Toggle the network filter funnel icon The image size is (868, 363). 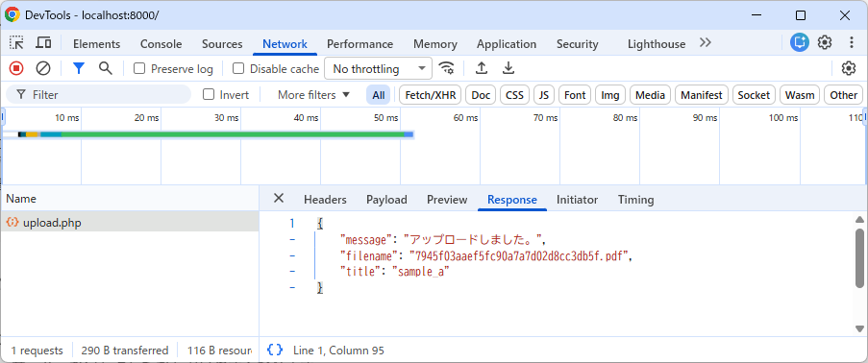(x=79, y=68)
